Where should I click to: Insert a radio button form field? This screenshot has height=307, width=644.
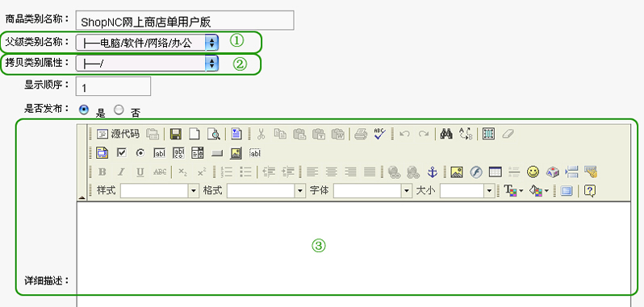point(140,153)
